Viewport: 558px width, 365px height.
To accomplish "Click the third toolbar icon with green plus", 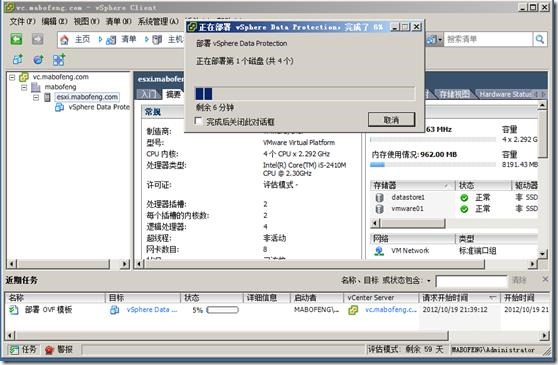I will click(59, 59).
